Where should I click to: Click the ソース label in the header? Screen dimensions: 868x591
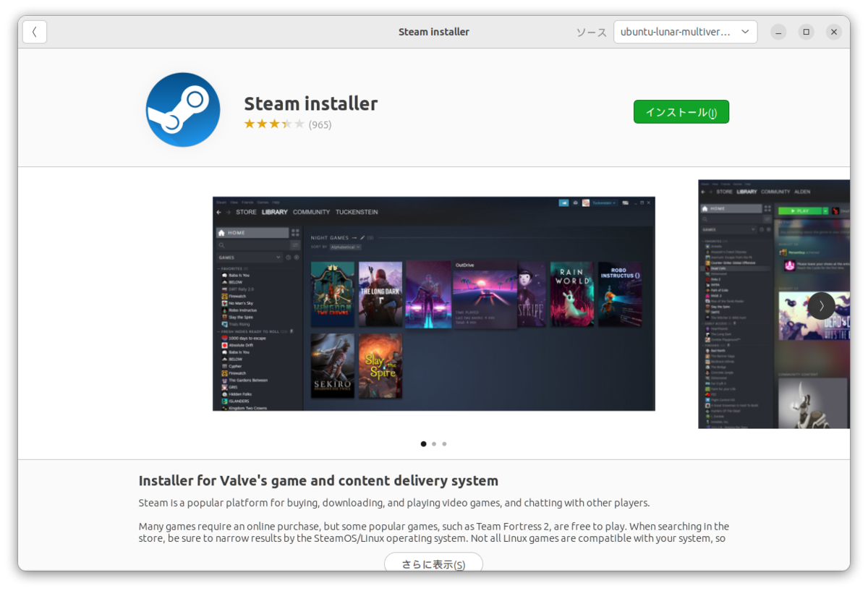591,33
